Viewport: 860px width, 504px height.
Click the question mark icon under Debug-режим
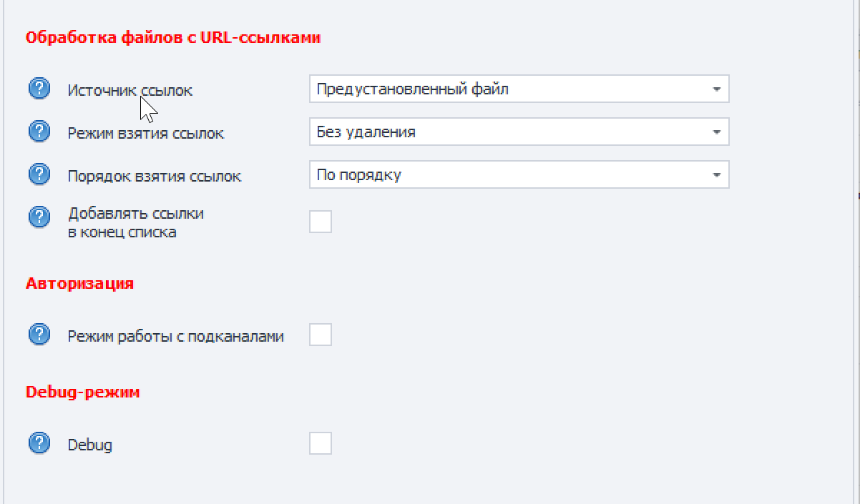(x=39, y=444)
